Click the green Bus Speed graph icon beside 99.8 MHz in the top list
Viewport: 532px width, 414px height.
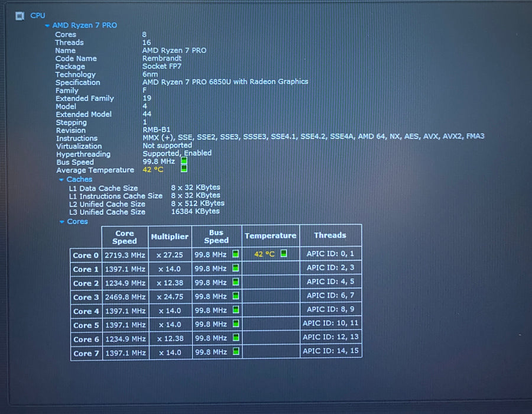pyautogui.click(x=184, y=161)
